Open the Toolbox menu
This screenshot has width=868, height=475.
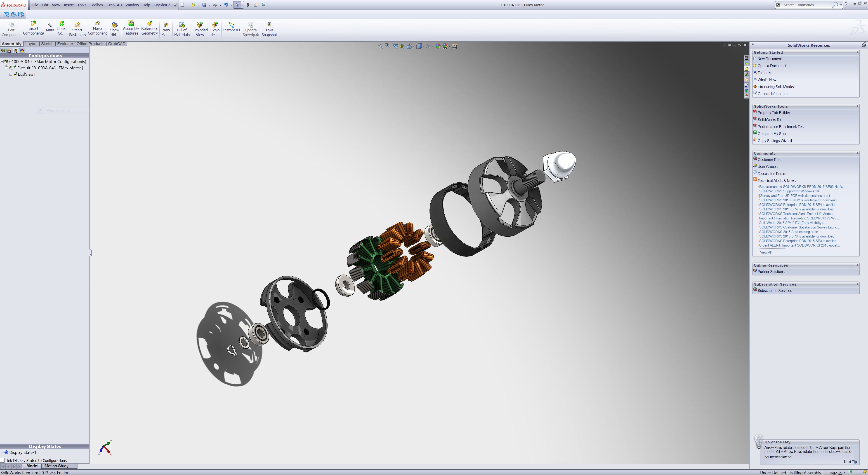96,5
